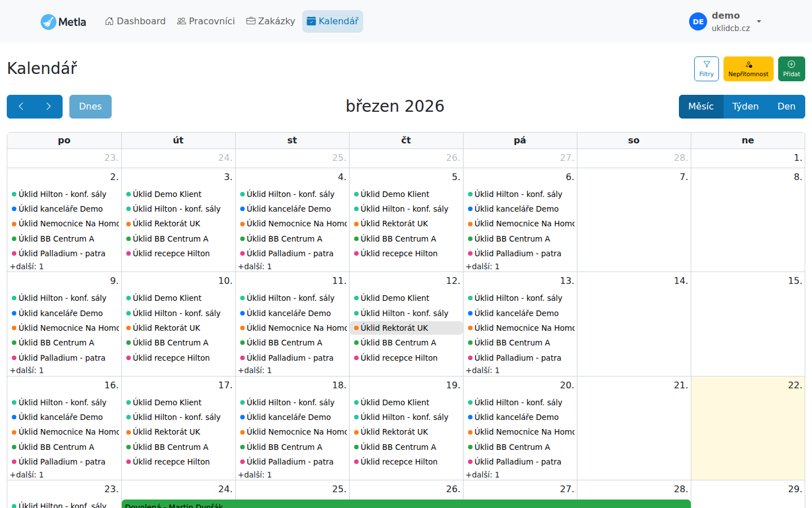This screenshot has height=508, width=812.
Task: Select the Měsíc month view
Action: click(x=701, y=107)
